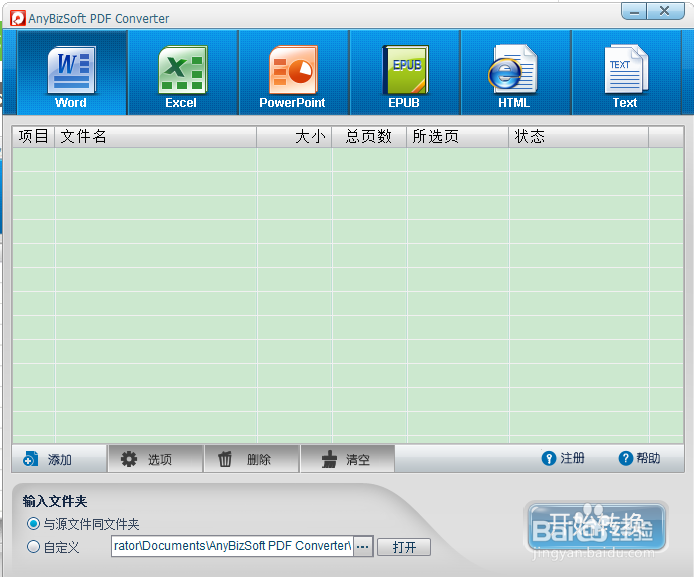
Task: Select the Word conversion format
Action: click(72, 73)
